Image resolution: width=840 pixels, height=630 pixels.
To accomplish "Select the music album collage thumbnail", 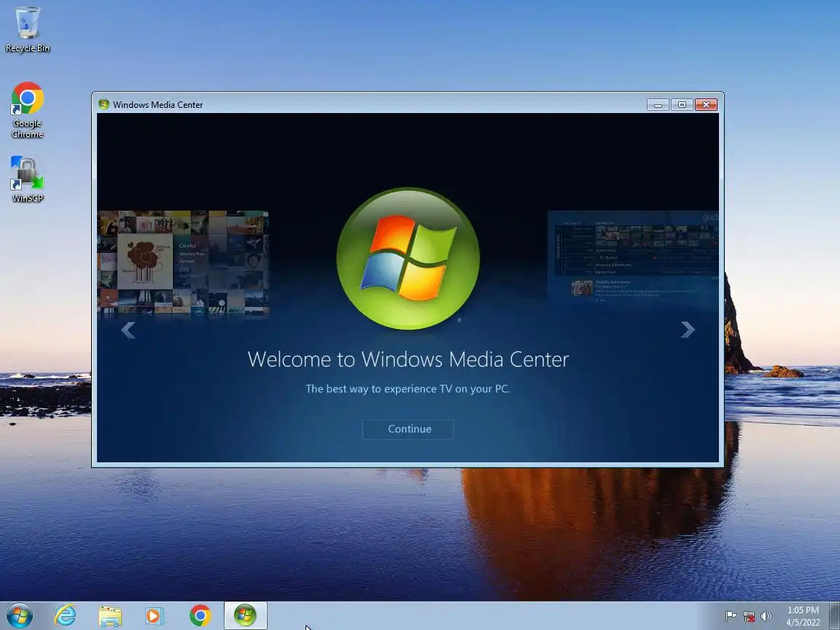I will 183,262.
